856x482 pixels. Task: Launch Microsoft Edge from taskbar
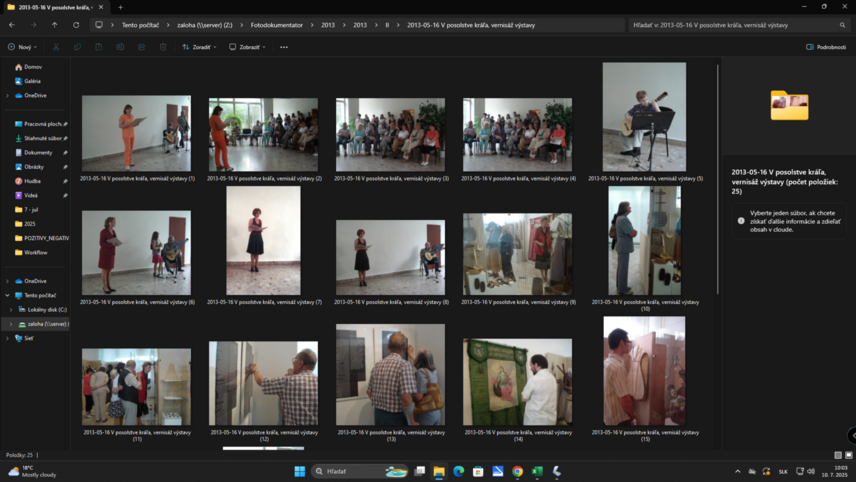coord(459,471)
